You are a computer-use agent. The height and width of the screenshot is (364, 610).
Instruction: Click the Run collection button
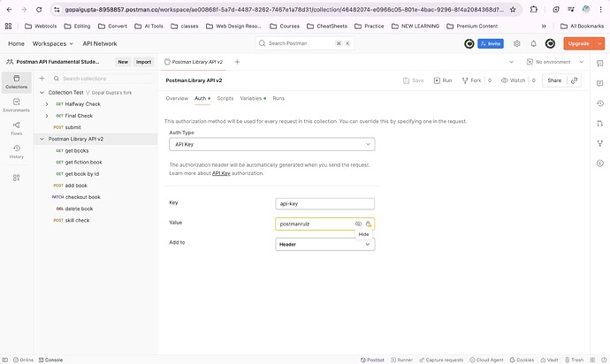[x=443, y=80]
